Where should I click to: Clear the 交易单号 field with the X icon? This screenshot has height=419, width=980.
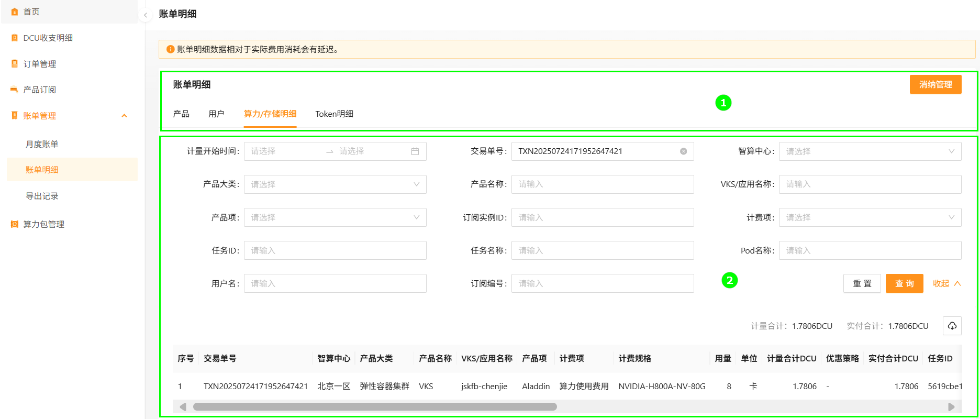(x=683, y=151)
